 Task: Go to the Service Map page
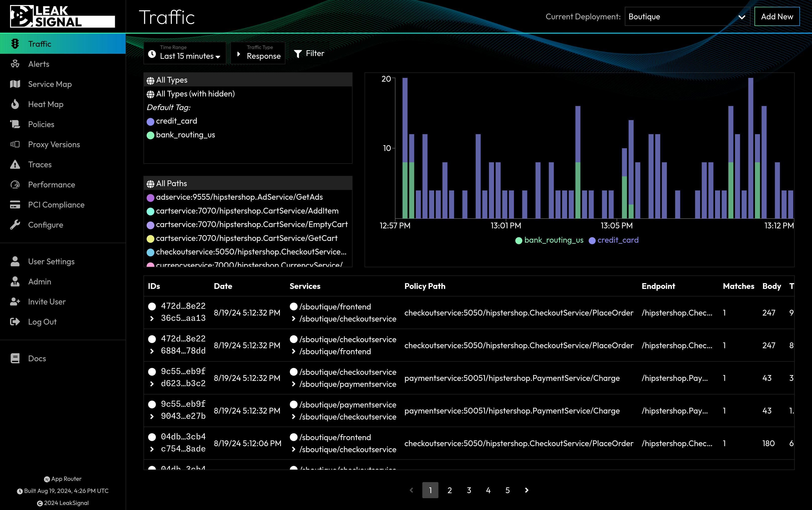coord(50,84)
